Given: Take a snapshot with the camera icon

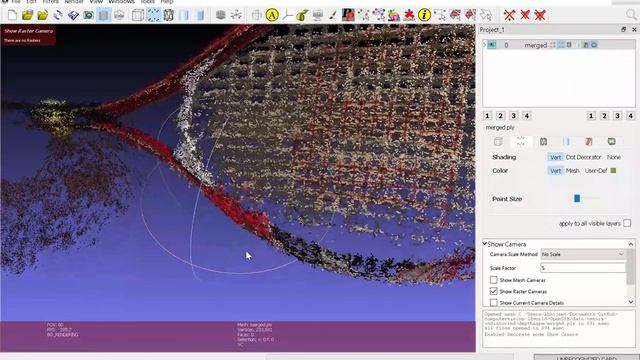Looking at the screenshot, I should [88, 16].
